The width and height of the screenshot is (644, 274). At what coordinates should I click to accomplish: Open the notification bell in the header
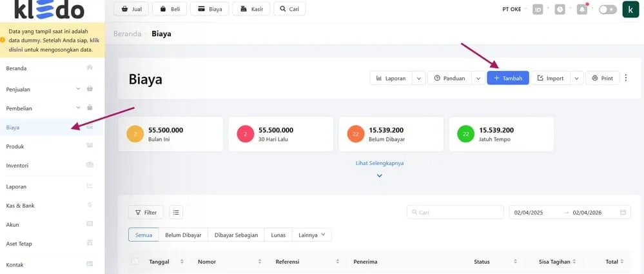pos(582,10)
